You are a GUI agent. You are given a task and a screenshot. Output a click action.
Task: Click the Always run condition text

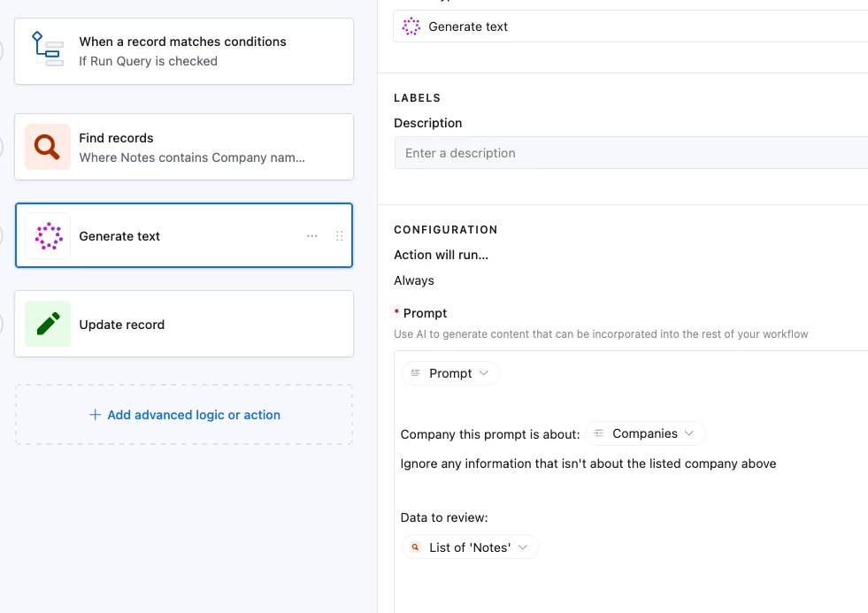pyautogui.click(x=414, y=280)
